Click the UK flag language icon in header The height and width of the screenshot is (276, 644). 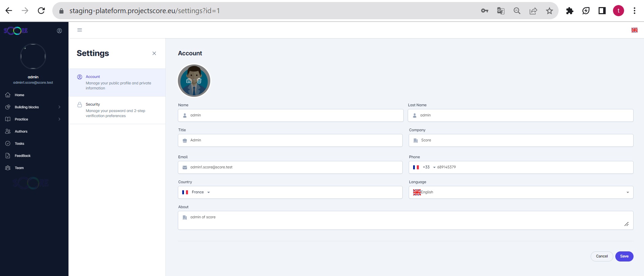point(634,30)
